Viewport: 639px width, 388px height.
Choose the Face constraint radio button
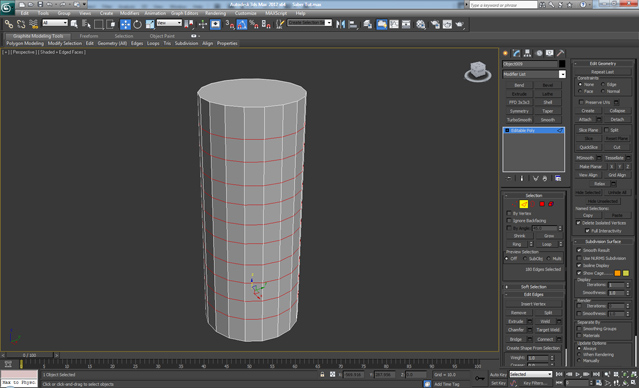pyautogui.click(x=580, y=91)
